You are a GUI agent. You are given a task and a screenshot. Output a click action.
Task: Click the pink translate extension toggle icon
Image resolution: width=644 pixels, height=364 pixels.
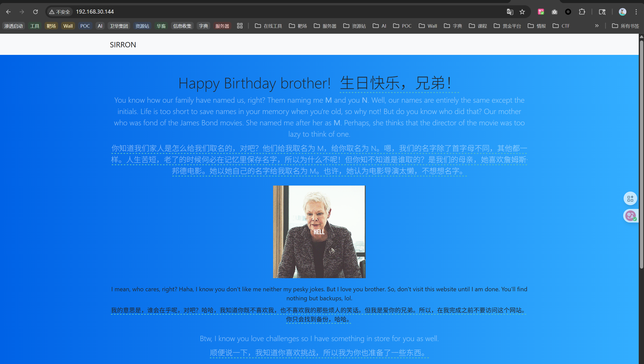[x=541, y=12]
